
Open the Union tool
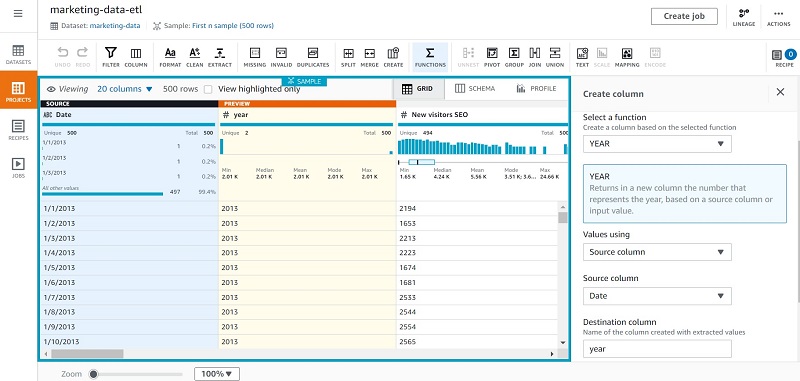555,57
